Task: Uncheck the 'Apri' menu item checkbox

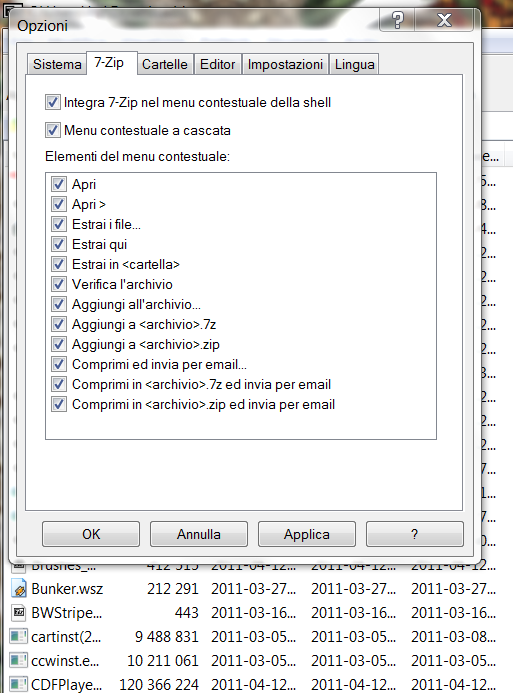Action: [59, 184]
